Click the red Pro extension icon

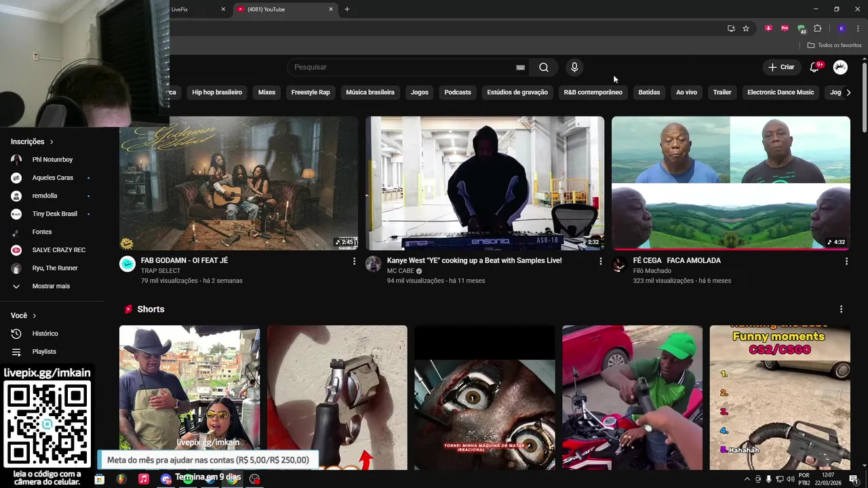pyautogui.click(x=785, y=28)
